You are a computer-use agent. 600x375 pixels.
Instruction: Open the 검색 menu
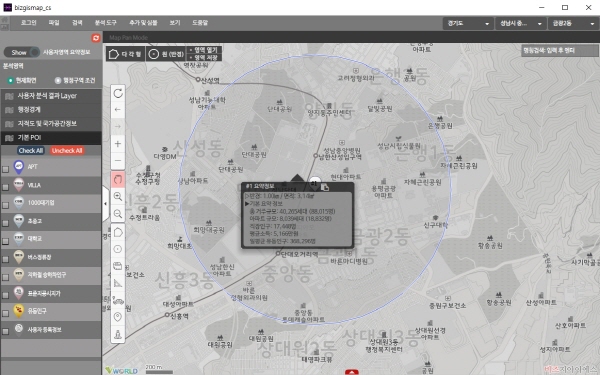(77, 23)
